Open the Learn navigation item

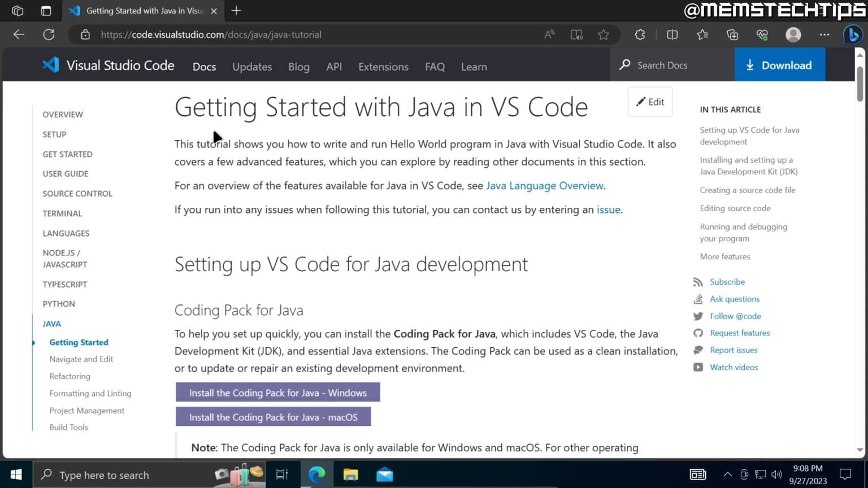(x=474, y=67)
